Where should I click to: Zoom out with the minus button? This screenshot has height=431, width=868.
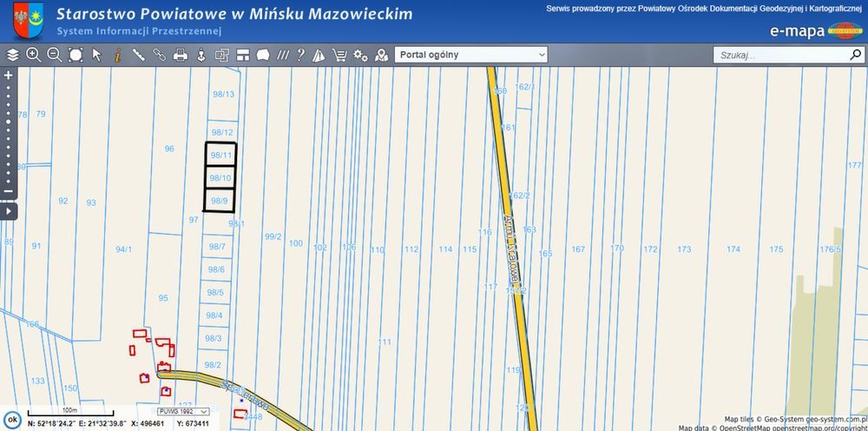pyautogui.click(x=9, y=191)
